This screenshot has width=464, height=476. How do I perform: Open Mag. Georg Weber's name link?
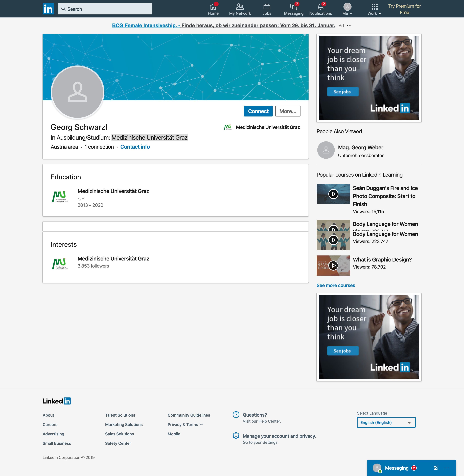tap(360, 148)
